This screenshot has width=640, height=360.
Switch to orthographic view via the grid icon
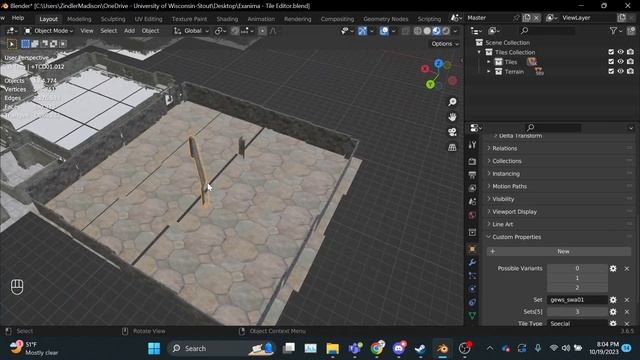[x=452, y=147]
